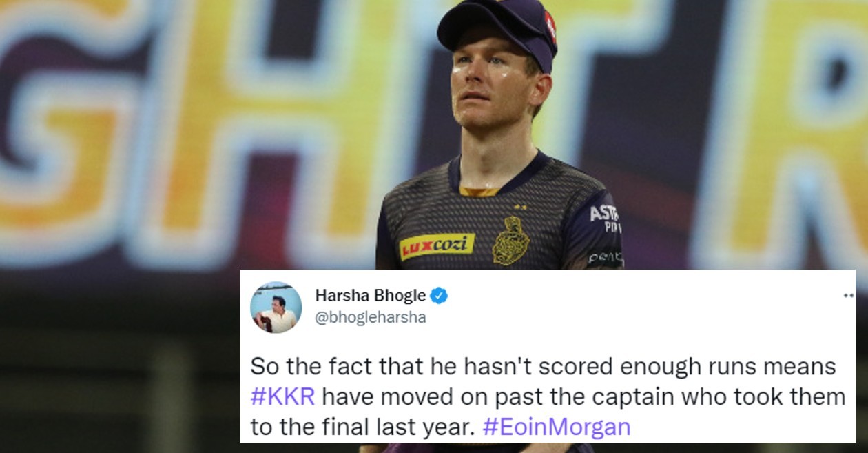This screenshot has height=453, width=868.
Task: Click the Harsha Bhogle display name
Action: click(370, 296)
